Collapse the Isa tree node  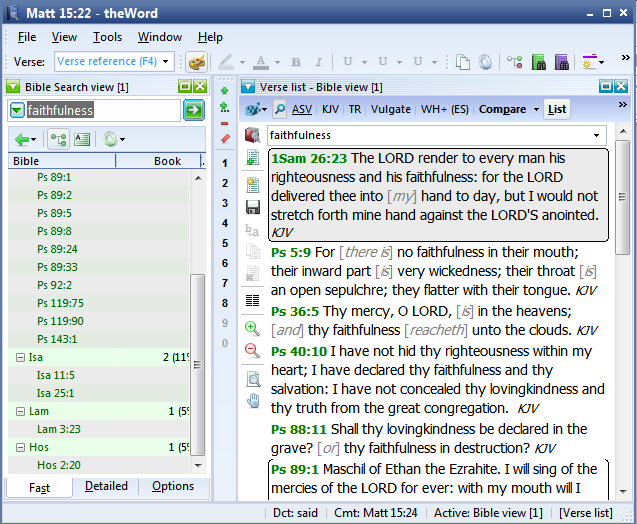coord(20,357)
